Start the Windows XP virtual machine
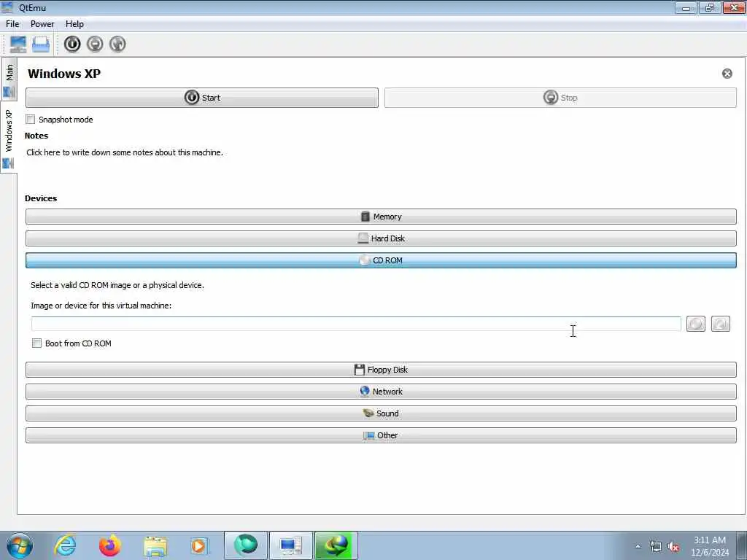Viewport: 747px width, 560px height. click(202, 98)
